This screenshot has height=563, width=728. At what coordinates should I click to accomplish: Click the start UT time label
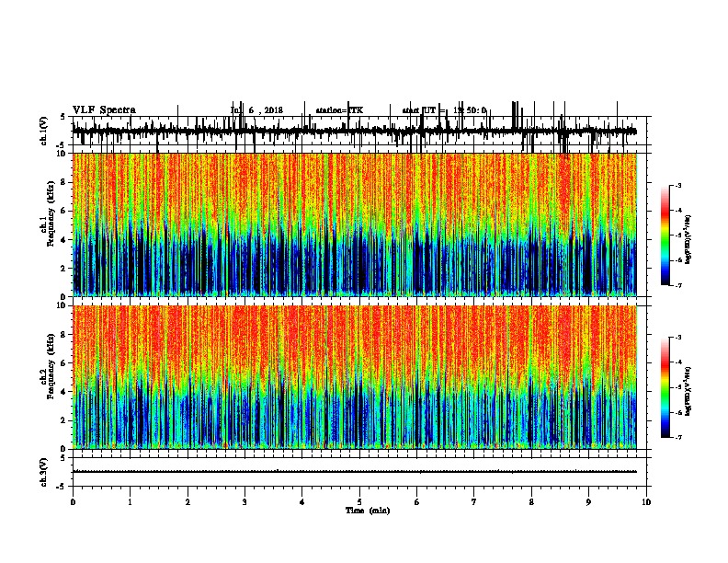444,110
